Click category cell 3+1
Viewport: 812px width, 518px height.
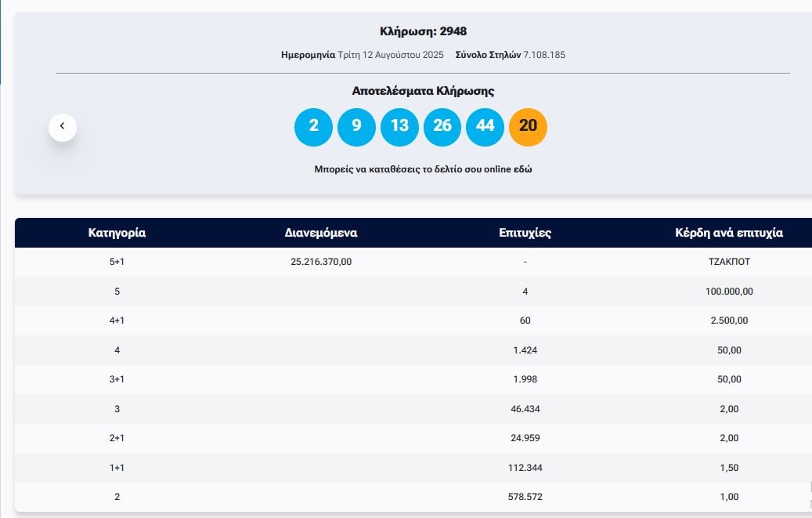[x=117, y=379]
